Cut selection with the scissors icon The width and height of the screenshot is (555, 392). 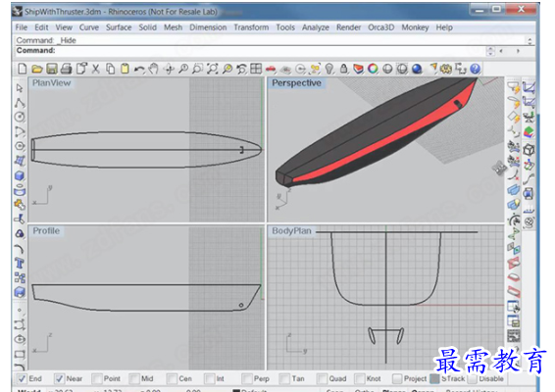click(95, 69)
